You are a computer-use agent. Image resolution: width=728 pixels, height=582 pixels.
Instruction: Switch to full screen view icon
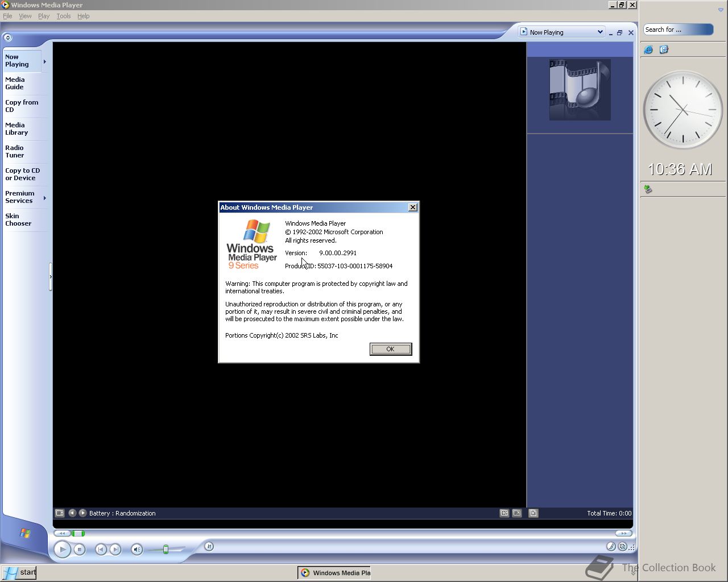tap(517, 513)
